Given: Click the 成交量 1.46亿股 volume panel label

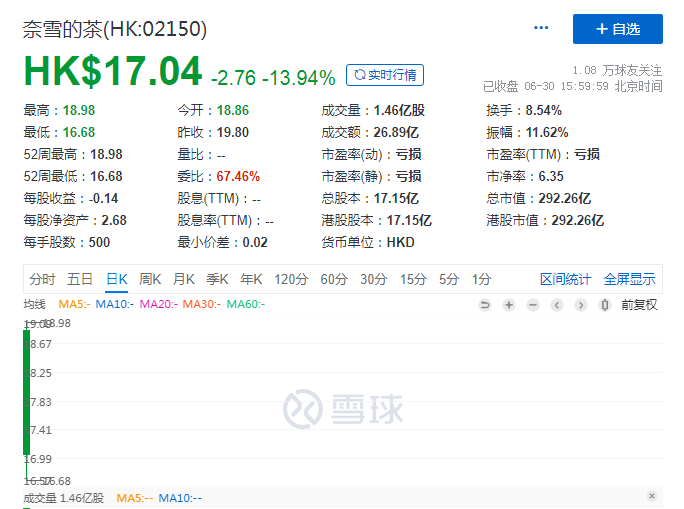Looking at the screenshot, I should tap(64, 498).
